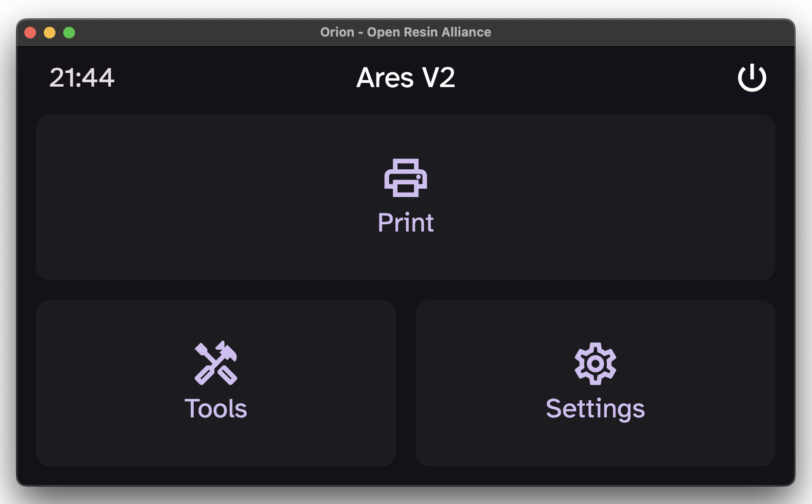Click the Ares V2 printer name heading

point(405,78)
